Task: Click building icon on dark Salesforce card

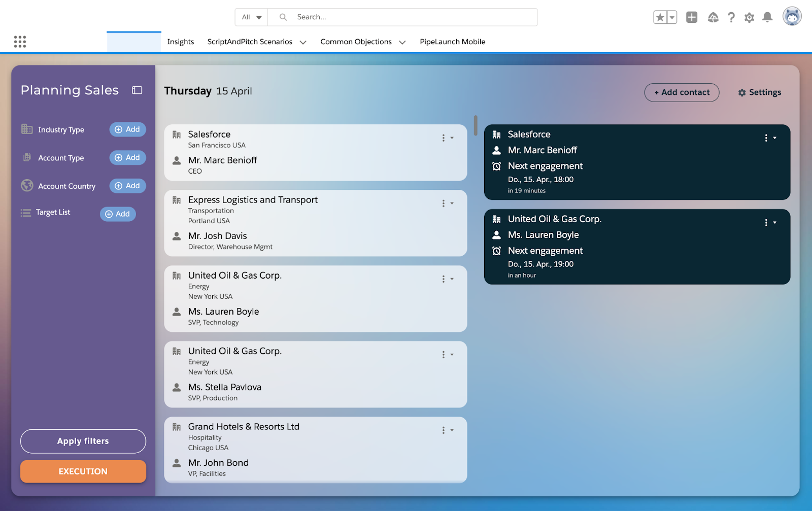Action: click(x=497, y=134)
